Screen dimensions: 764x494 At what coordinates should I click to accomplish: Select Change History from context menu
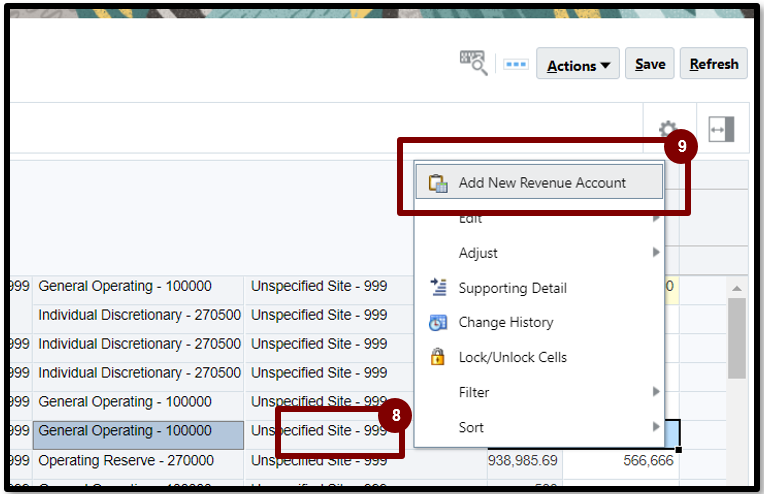[x=539, y=323]
